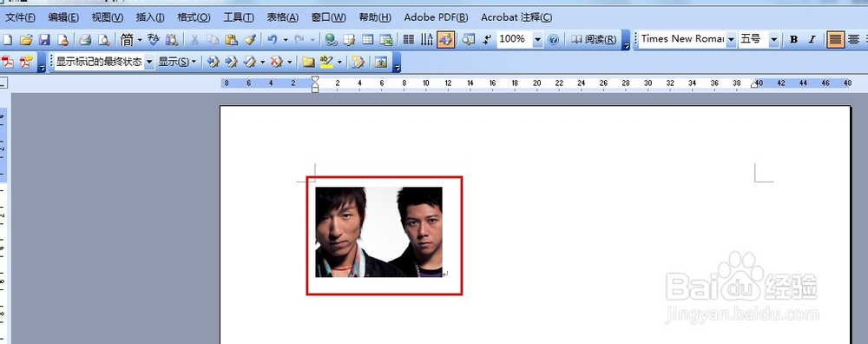Open Word Help question mark icon
Image resolution: width=868 pixels, height=344 pixels.
click(x=553, y=40)
